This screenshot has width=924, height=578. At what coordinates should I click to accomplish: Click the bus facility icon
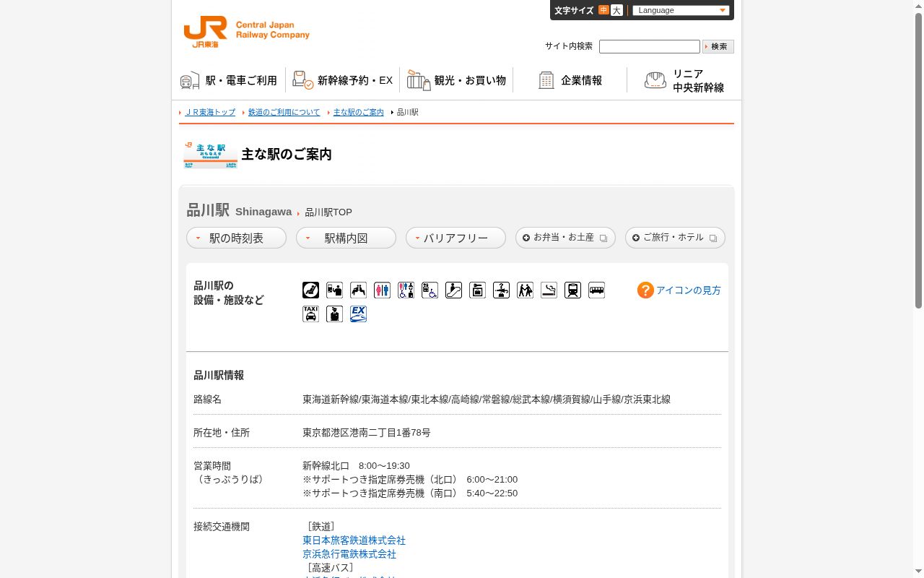coord(596,290)
